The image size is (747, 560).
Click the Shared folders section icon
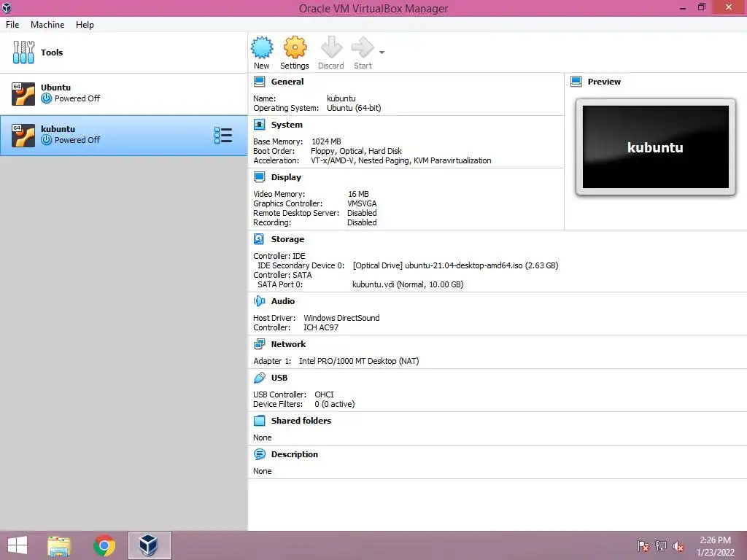tap(259, 421)
